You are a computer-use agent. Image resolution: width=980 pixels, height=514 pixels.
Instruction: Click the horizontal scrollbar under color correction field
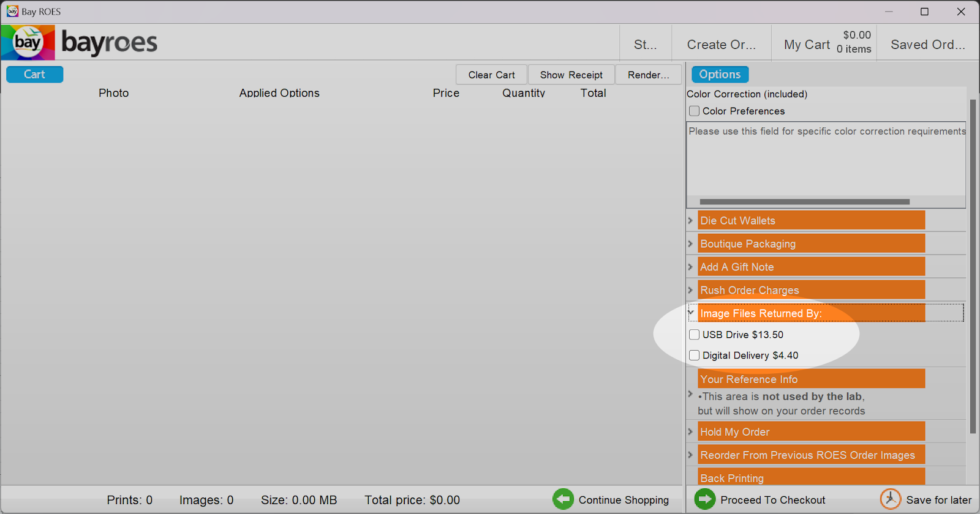pos(804,202)
